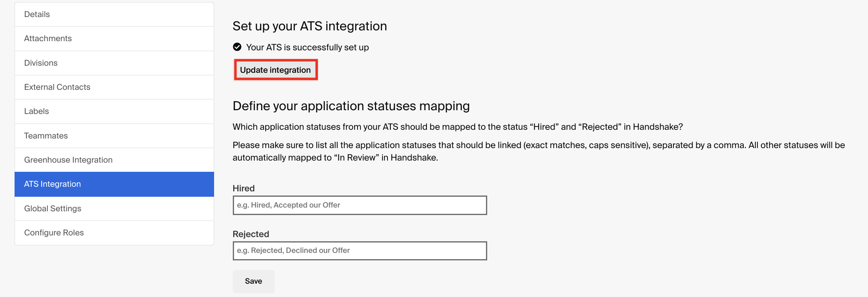
Task: Focus the Rejected statuses input field
Action: tap(360, 251)
